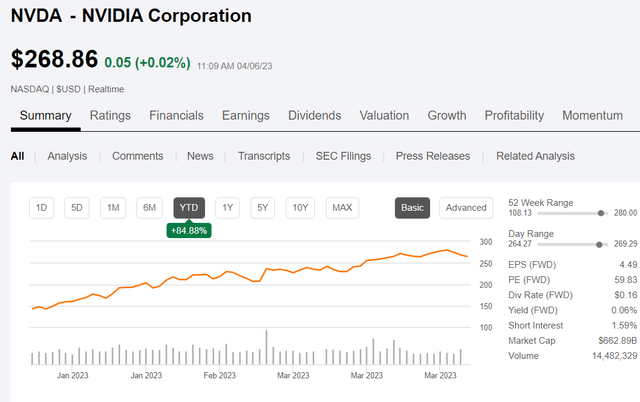The width and height of the screenshot is (640, 402).
Task: View the MAX chart range
Action: (342, 208)
